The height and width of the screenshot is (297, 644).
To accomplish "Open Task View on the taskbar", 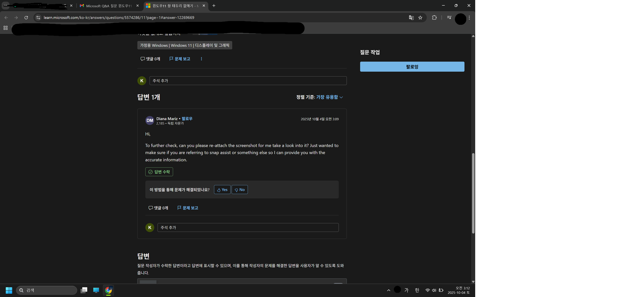I will (84, 290).
